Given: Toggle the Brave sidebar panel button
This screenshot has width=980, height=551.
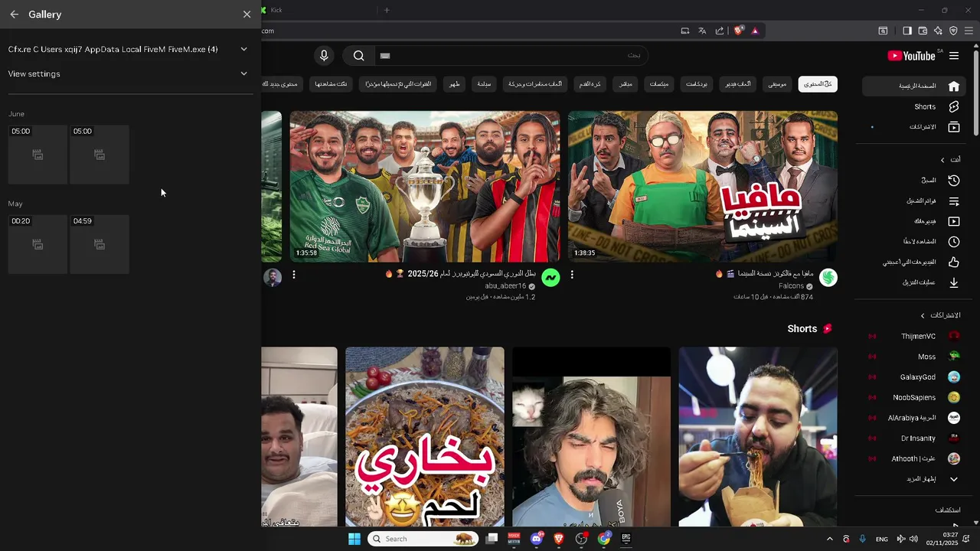Looking at the screenshot, I should click(x=906, y=31).
